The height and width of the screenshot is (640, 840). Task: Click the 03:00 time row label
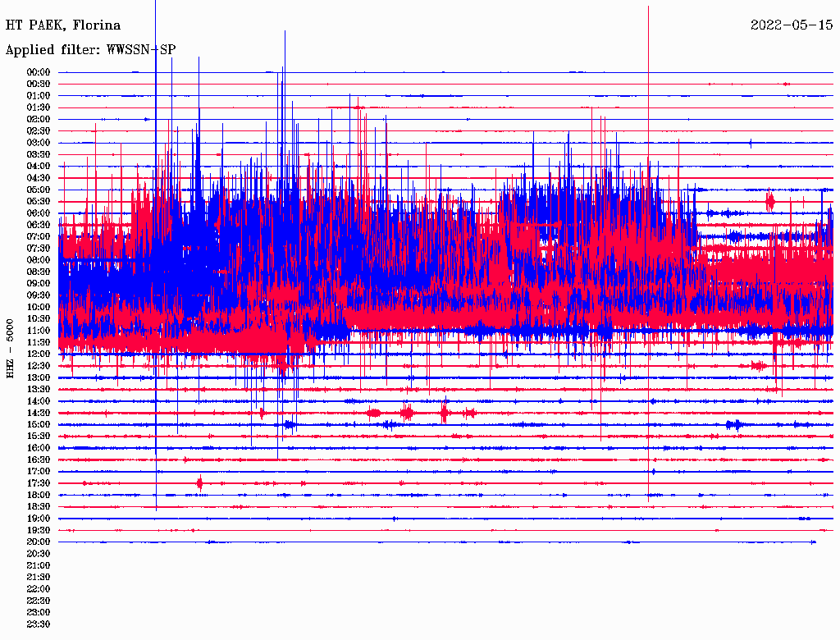click(x=39, y=143)
